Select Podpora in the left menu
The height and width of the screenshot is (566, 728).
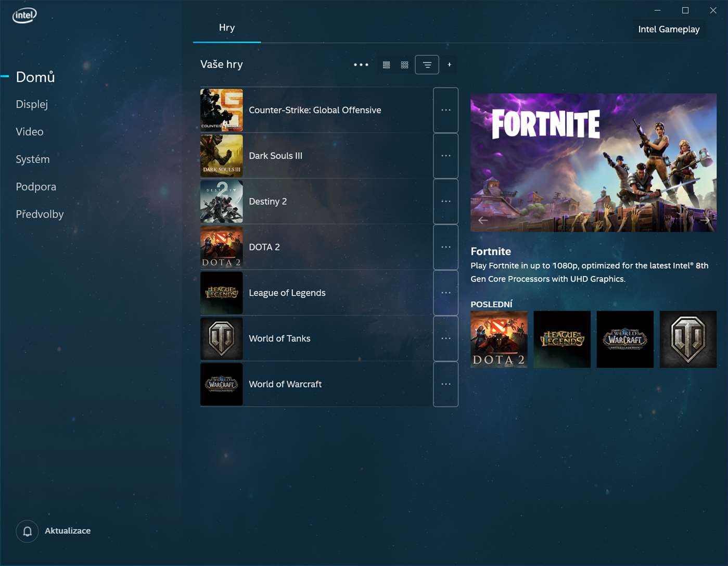[x=36, y=186]
